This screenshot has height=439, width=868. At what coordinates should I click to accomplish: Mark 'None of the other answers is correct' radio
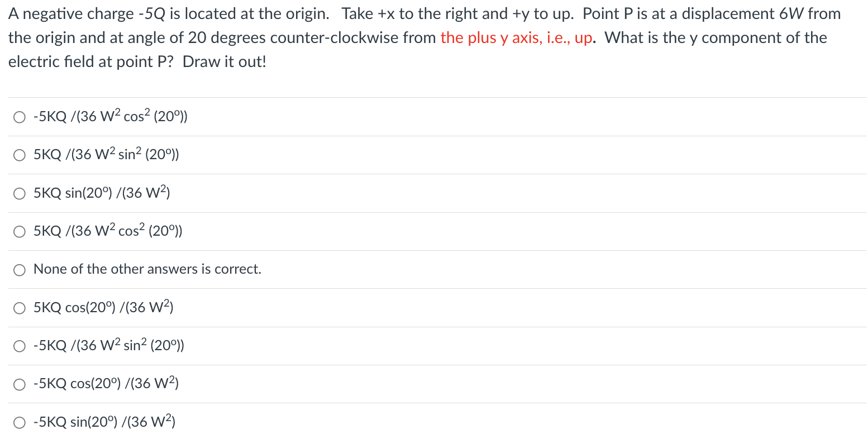[x=20, y=270]
